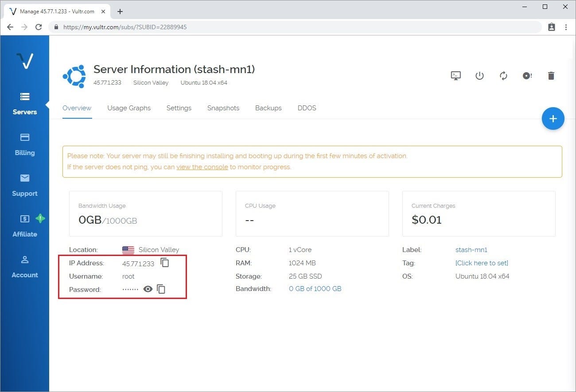
Task: Reload the page with browser refresh
Action: tap(39, 27)
